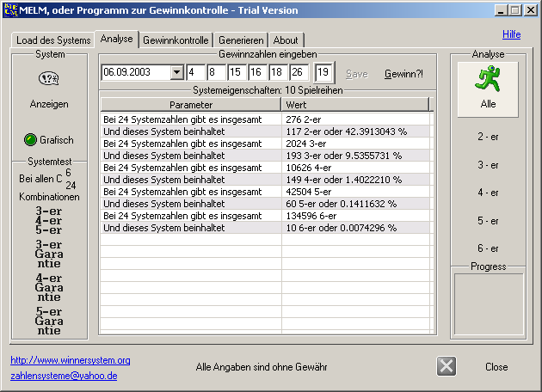The image size is (542, 392).
Task: Click the winning number field containing 15
Action: [x=237, y=72]
